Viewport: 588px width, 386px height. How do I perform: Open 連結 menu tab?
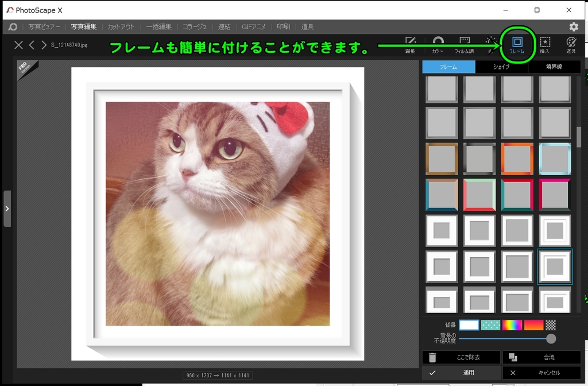[x=225, y=26]
